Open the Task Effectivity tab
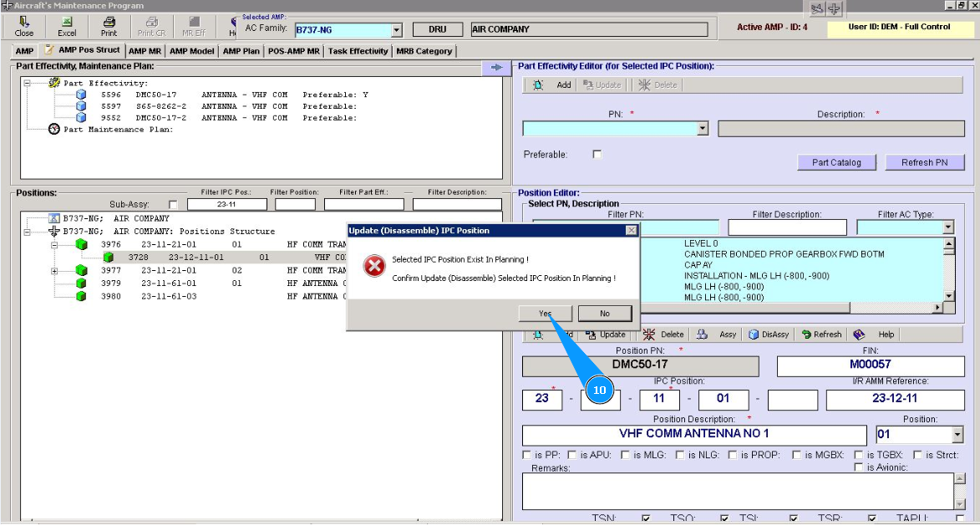980x526 pixels. 358,51
